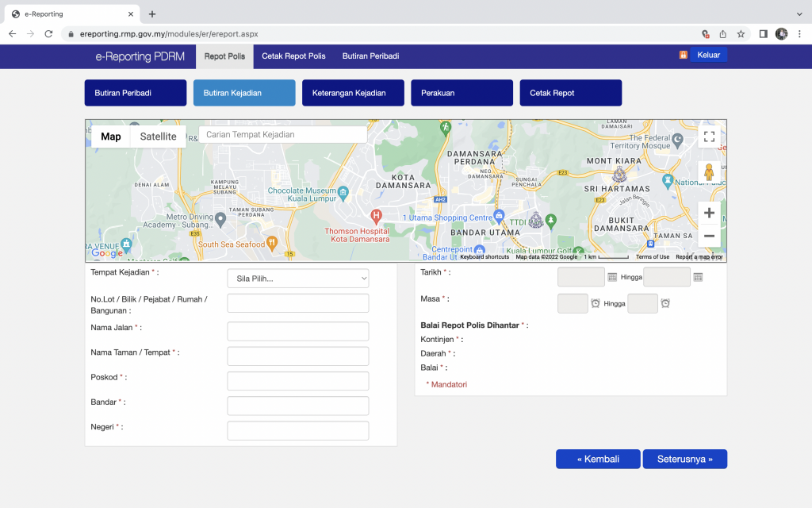Open the Cetak Repot Polis menu

click(x=293, y=56)
